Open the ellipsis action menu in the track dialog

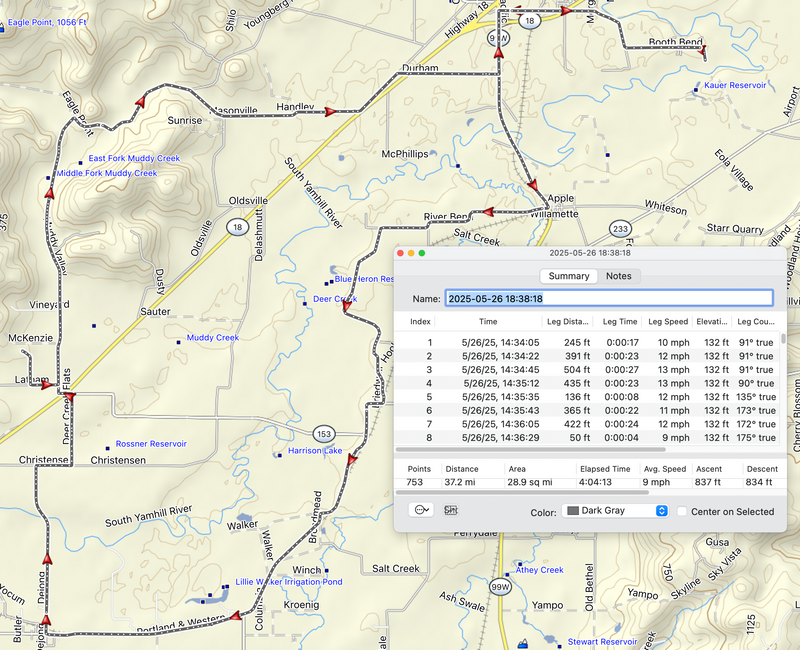tap(421, 510)
